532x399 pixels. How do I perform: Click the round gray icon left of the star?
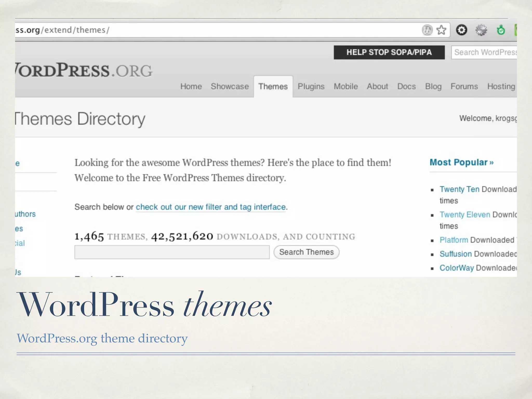[x=427, y=30]
